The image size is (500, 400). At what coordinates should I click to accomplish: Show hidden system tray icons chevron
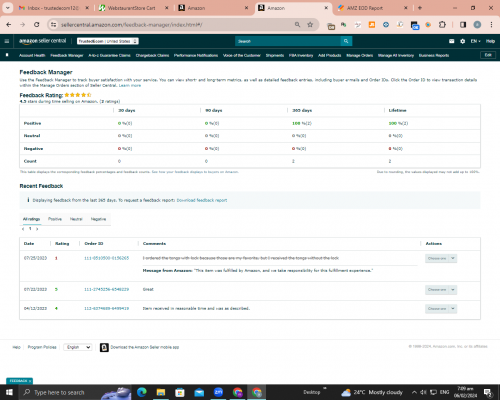click(414, 392)
